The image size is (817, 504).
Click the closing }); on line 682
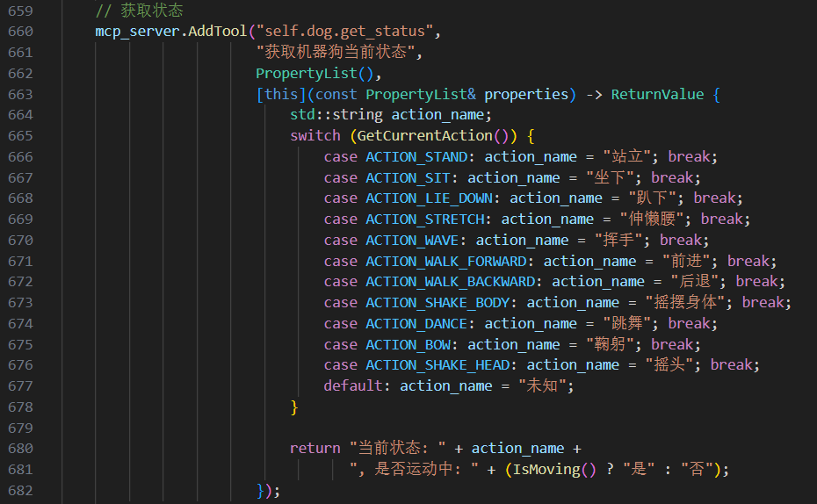tap(268, 490)
